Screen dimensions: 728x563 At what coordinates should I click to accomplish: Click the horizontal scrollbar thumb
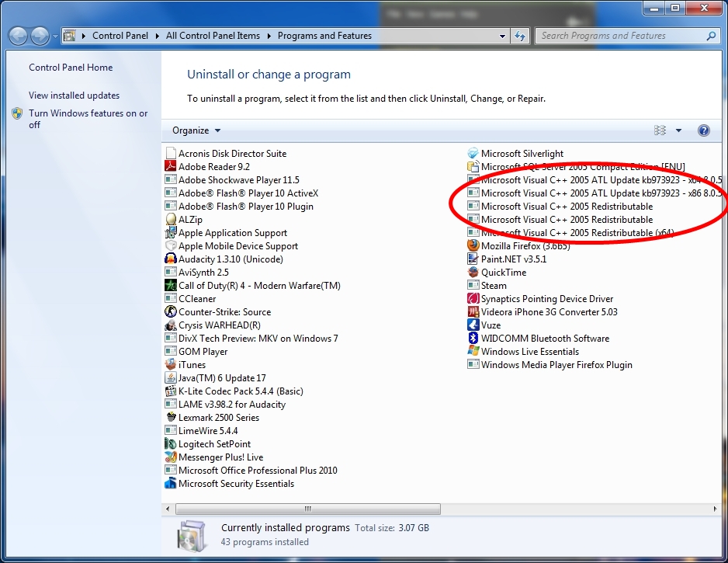point(308,509)
